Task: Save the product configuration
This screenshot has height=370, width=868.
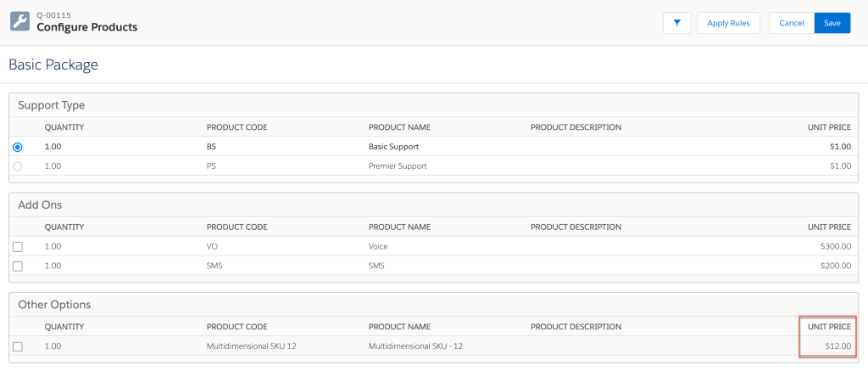Action: click(x=832, y=23)
